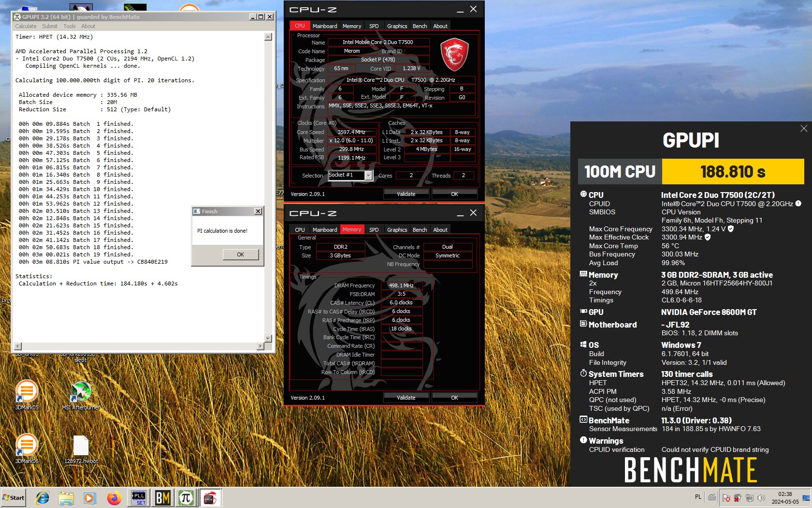Switch to Mainboard tab in upper CPU-Z
The height and width of the screenshot is (508, 812).
pyautogui.click(x=325, y=26)
